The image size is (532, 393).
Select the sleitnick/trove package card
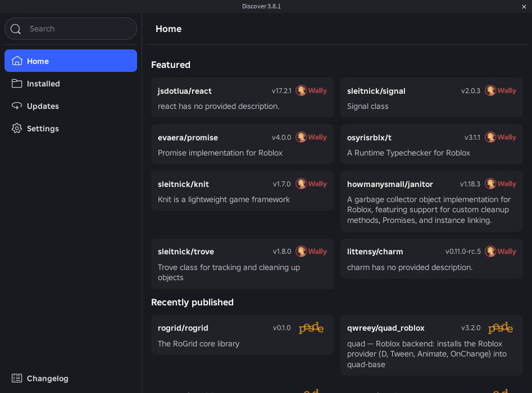pos(242,264)
